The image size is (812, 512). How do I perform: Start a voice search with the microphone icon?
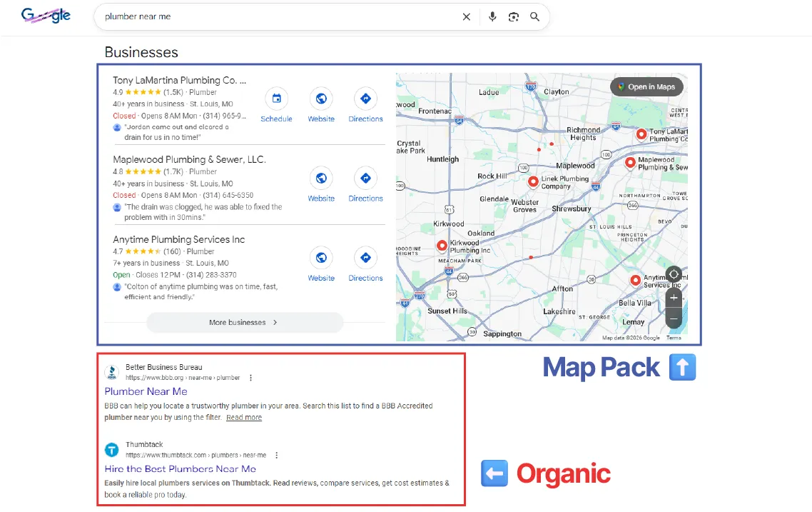[x=492, y=16]
